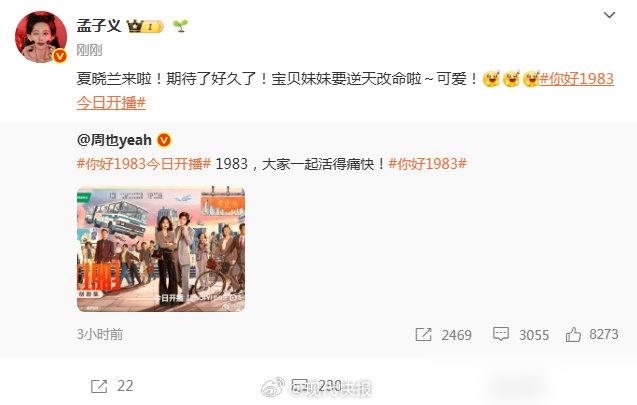The image size is (637, 405).
Task: Click the verified badge beside 周也yeah
Action: (x=164, y=140)
